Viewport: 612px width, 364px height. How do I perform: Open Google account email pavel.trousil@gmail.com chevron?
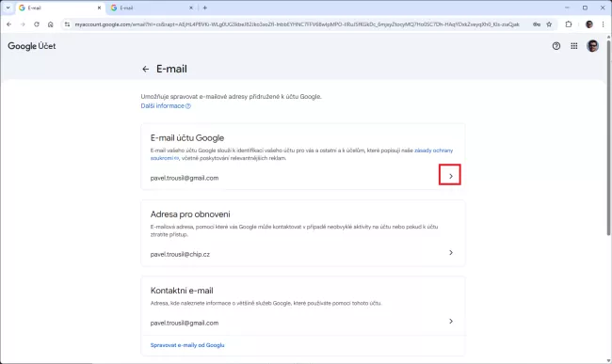(450, 175)
